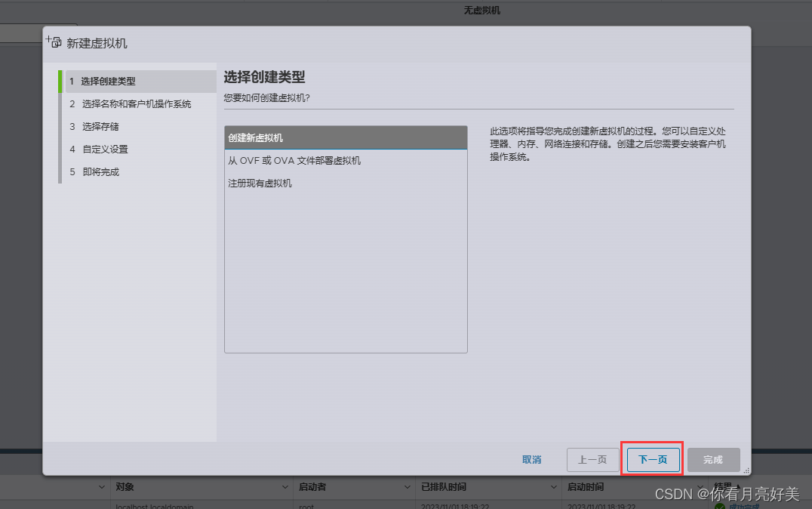Click the heading 选择创建类型 in the main pane
The width and height of the screenshot is (812, 509).
pos(265,77)
